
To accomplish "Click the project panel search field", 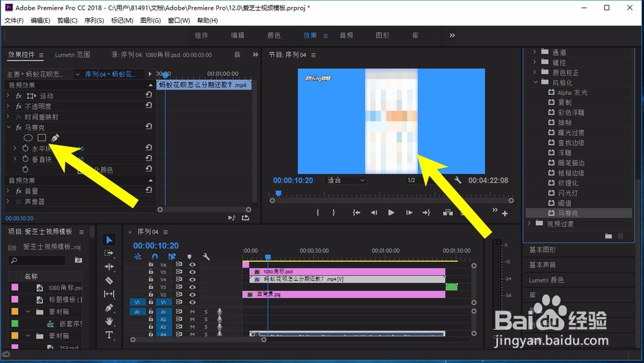I will coord(37,260).
